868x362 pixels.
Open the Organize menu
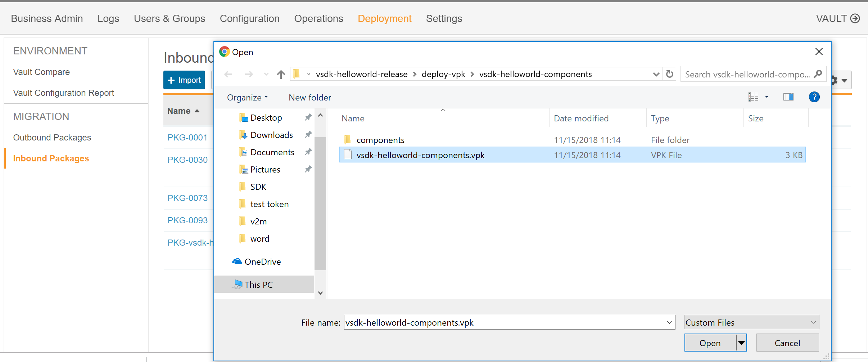[x=247, y=98]
